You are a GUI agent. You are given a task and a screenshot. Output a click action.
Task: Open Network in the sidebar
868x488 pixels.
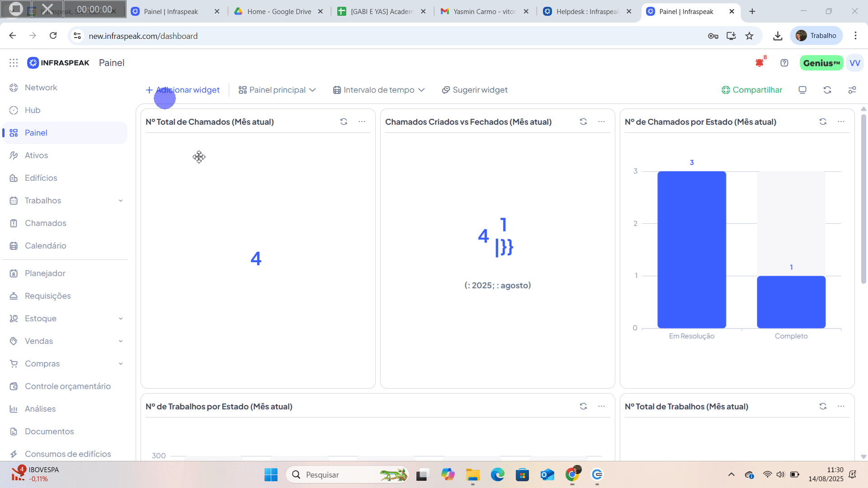click(x=65, y=88)
